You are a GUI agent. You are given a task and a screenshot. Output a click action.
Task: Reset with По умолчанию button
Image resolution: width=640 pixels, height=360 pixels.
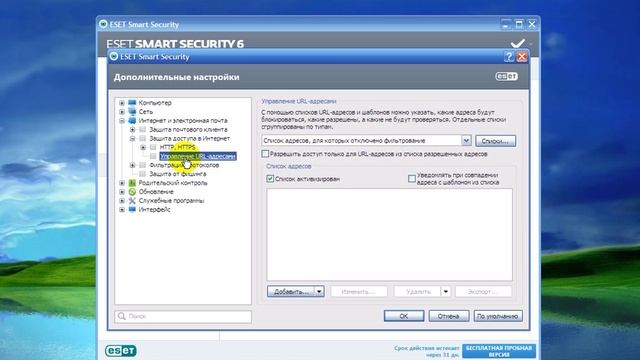pyautogui.click(x=498, y=316)
